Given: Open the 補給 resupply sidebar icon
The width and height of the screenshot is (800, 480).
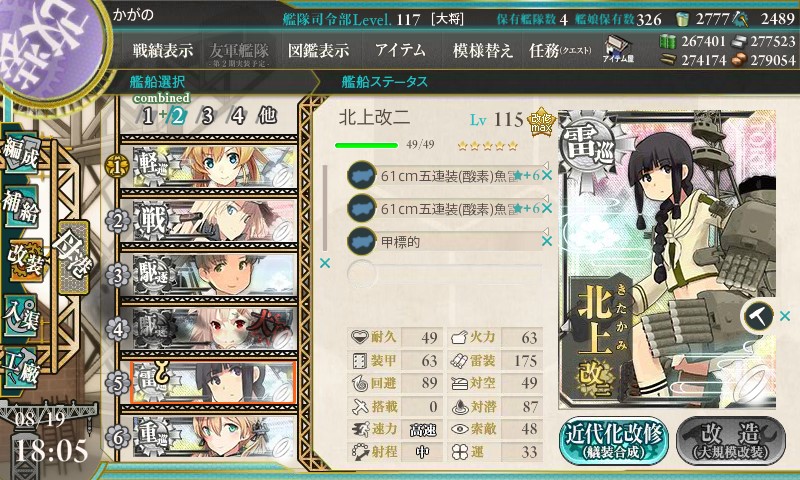Looking at the screenshot, I should pos(21,206).
